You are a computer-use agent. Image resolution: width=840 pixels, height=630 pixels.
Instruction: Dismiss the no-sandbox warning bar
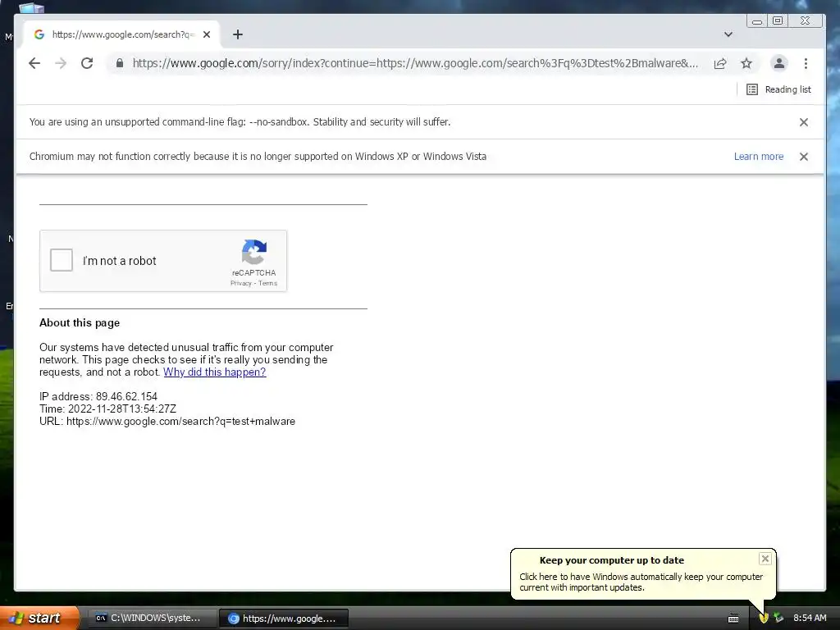pyautogui.click(x=804, y=122)
